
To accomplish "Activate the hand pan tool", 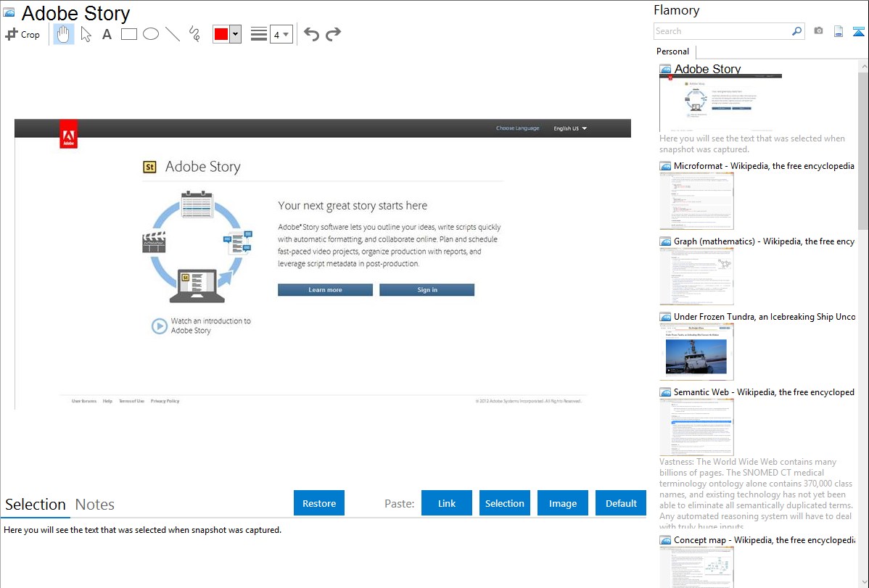I will (x=64, y=34).
